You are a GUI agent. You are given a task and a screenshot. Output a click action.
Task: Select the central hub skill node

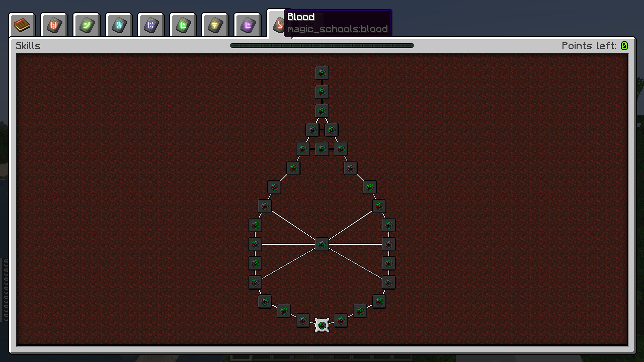coord(322,244)
